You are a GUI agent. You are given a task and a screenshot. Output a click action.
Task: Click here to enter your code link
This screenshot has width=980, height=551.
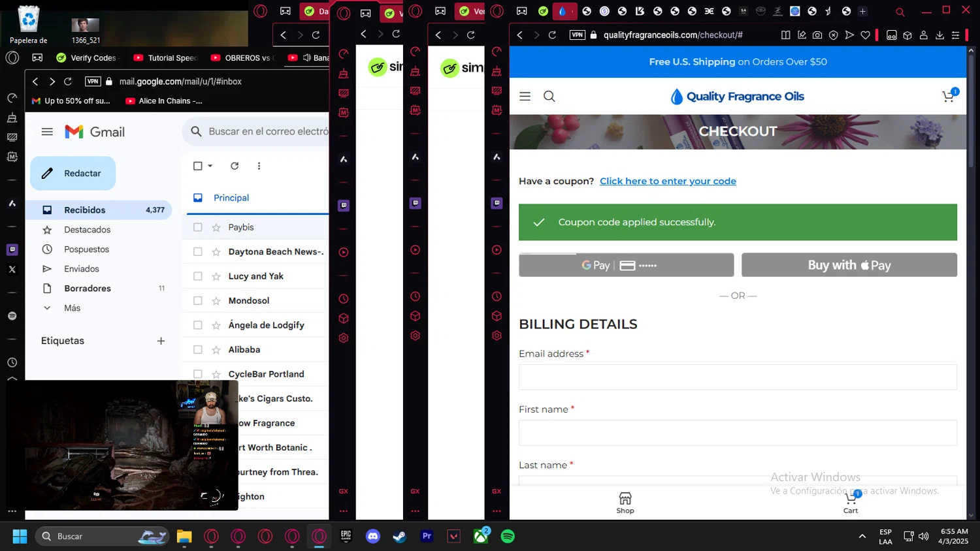click(668, 181)
